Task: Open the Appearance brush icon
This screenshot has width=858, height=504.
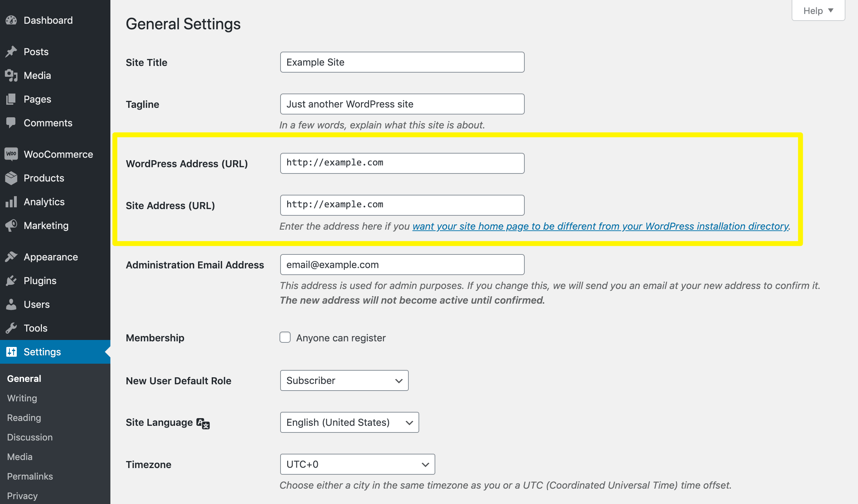Action: [x=11, y=257]
